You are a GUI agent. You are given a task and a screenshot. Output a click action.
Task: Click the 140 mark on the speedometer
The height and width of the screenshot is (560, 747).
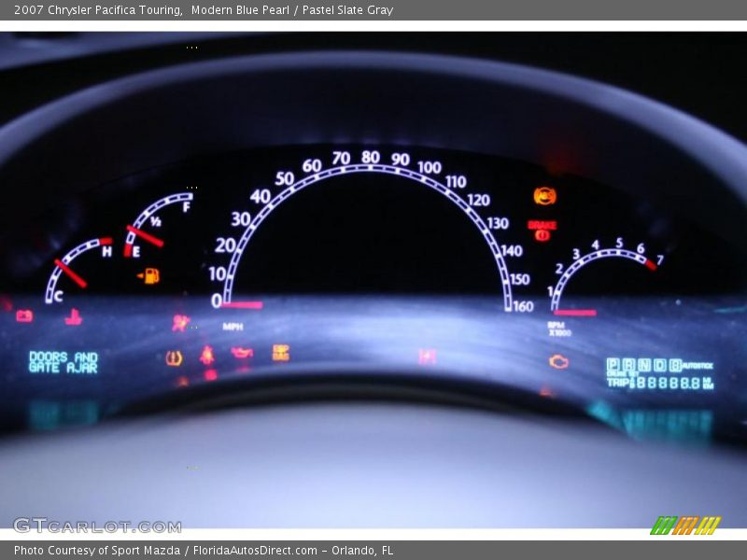click(x=512, y=250)
